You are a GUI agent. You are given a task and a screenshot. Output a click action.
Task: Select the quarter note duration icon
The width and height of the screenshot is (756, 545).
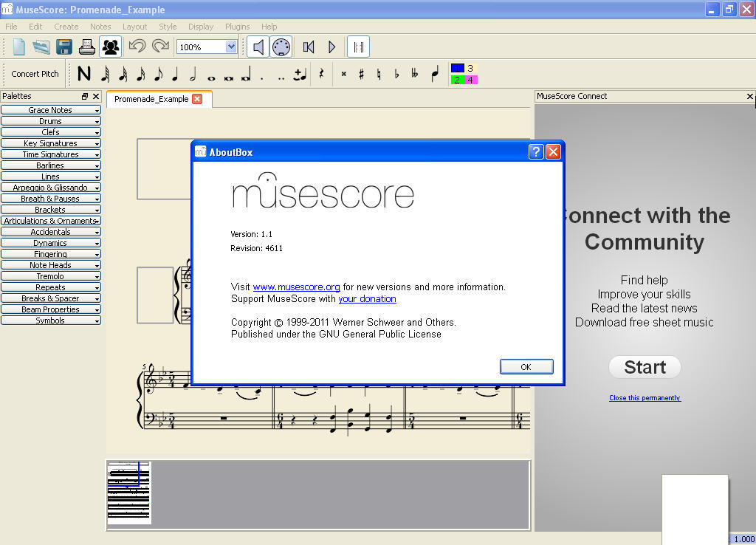click(x=173, y=74)
